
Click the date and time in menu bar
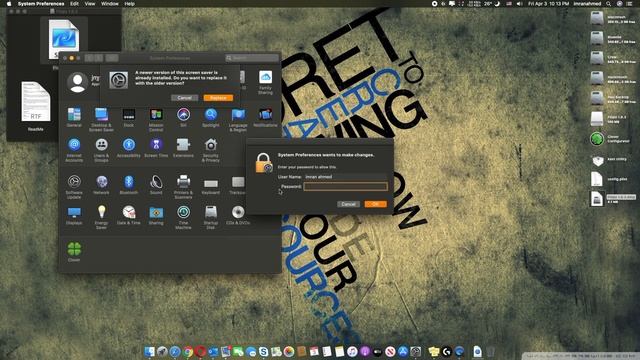(x=549, y=4)
